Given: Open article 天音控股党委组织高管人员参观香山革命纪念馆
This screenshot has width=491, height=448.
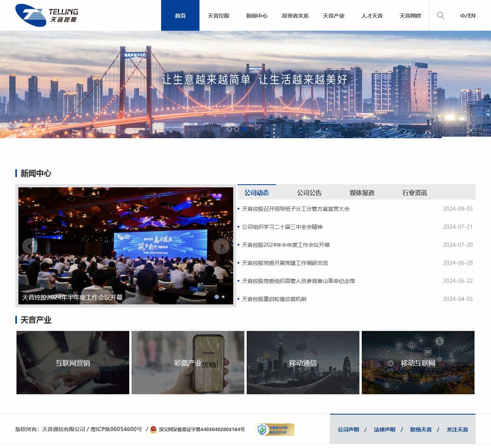Looking at the screenshot, I should 298,281.
